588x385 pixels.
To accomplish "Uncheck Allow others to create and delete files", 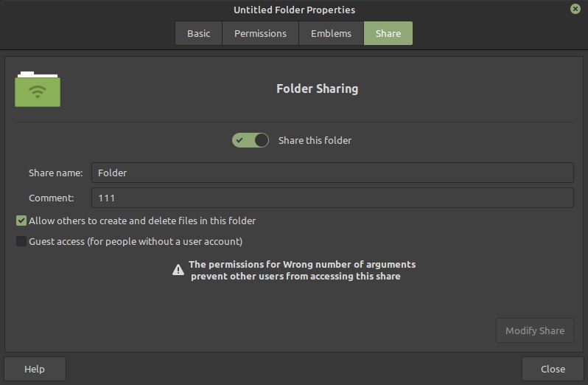I will click(x=21, y=221).
